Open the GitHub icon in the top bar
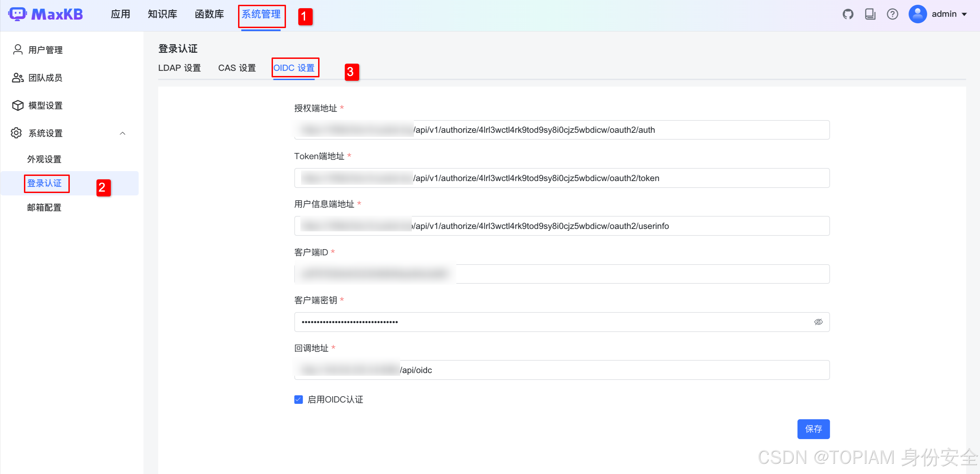The width and height of the screenshot is (980, 474). 848,14
